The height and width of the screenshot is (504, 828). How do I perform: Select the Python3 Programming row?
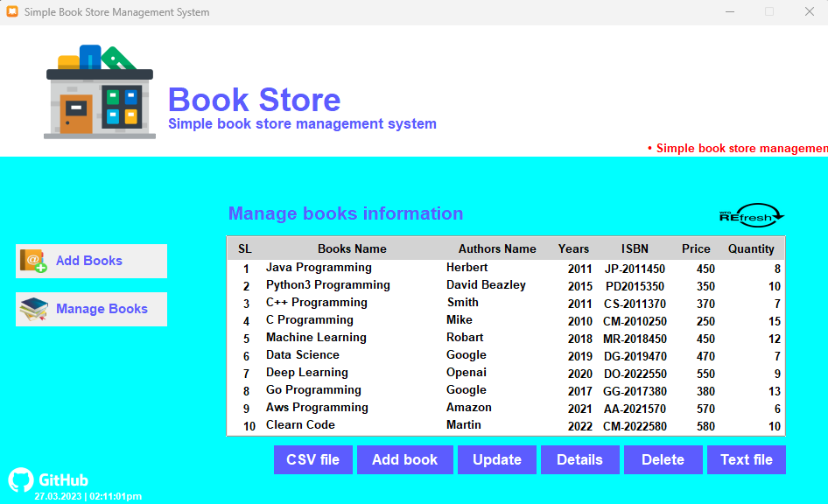point(506,286)
